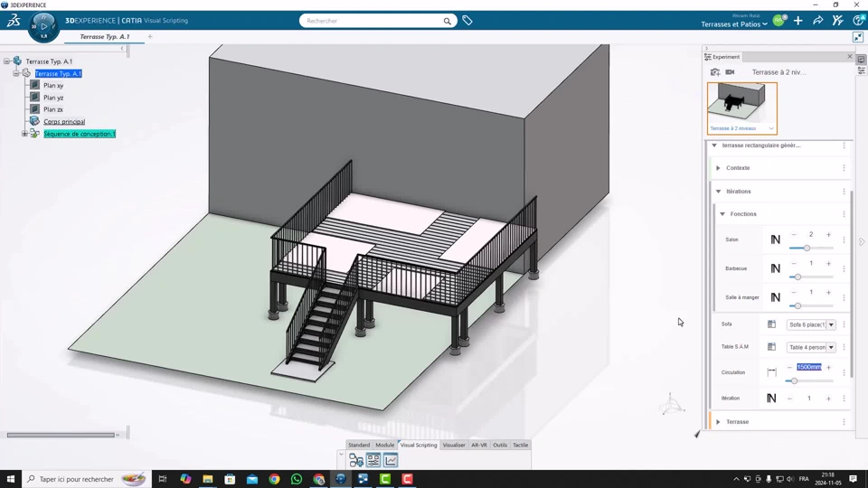Open Terrasse à 2 niveaux thumbnail chevron

[x=771, y=128]
